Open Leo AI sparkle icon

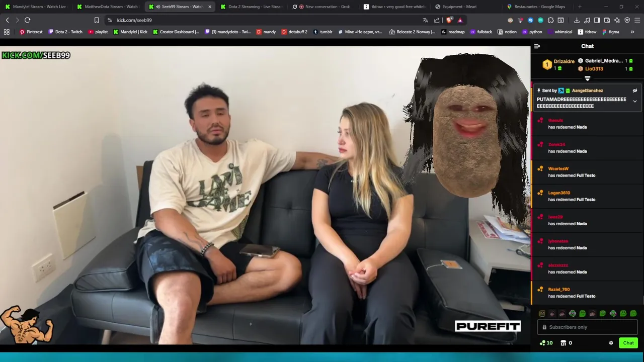pos(617,20)
